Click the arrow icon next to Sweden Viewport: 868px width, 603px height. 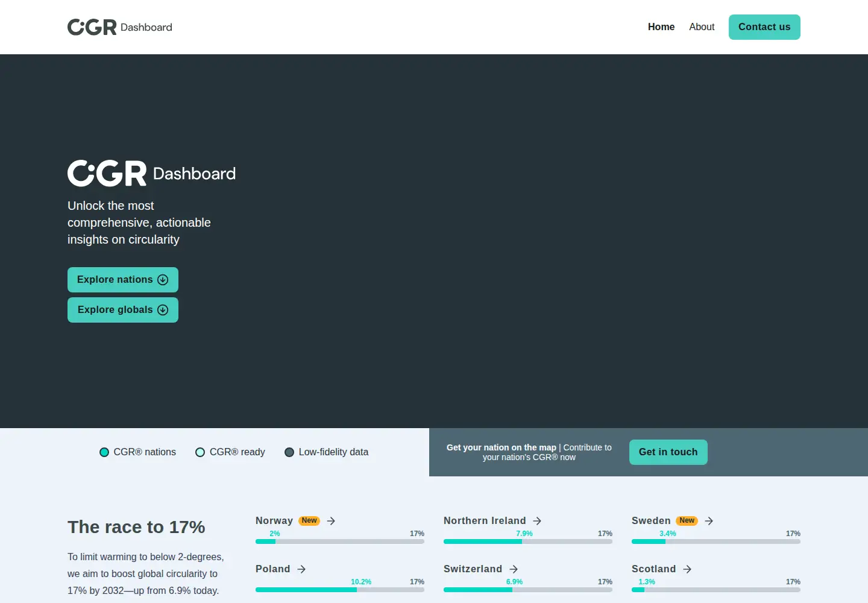pyautogui.click(x=709, y=521)
